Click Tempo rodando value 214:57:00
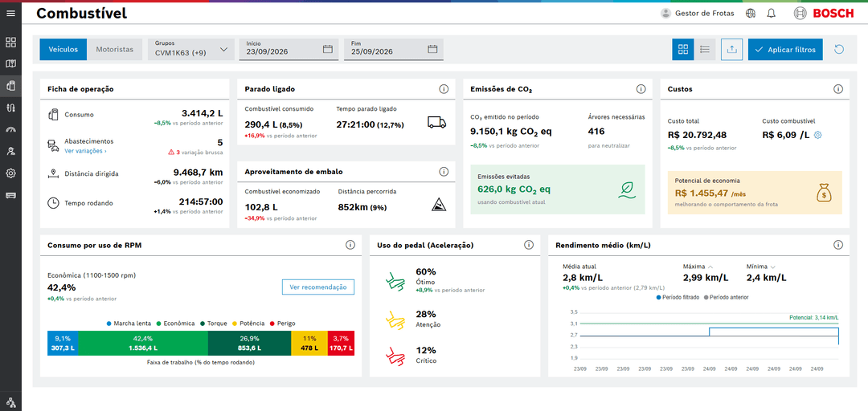Image resolution: width=868 pixels, height=411 pixels. (x=201, y=202)
